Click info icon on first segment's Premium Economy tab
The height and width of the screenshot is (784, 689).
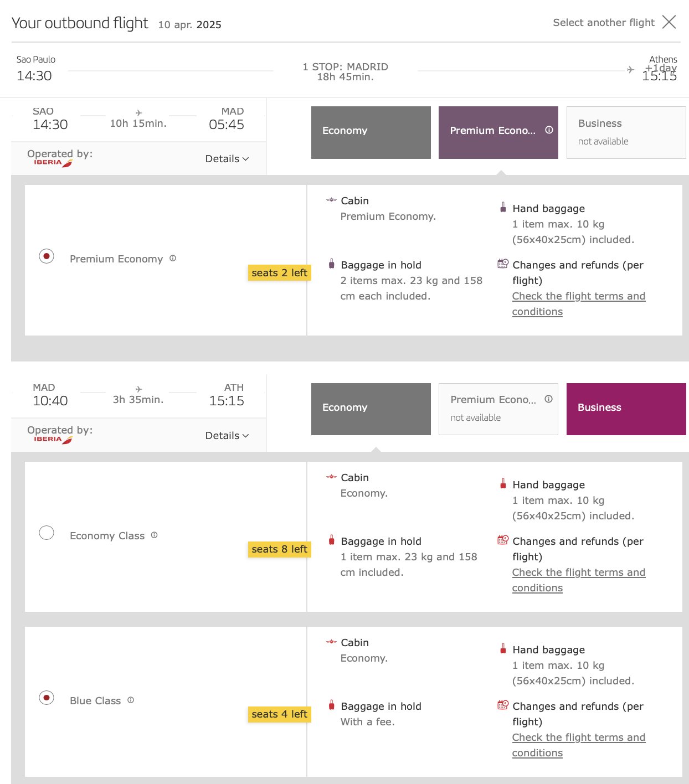tap(549, 130)
